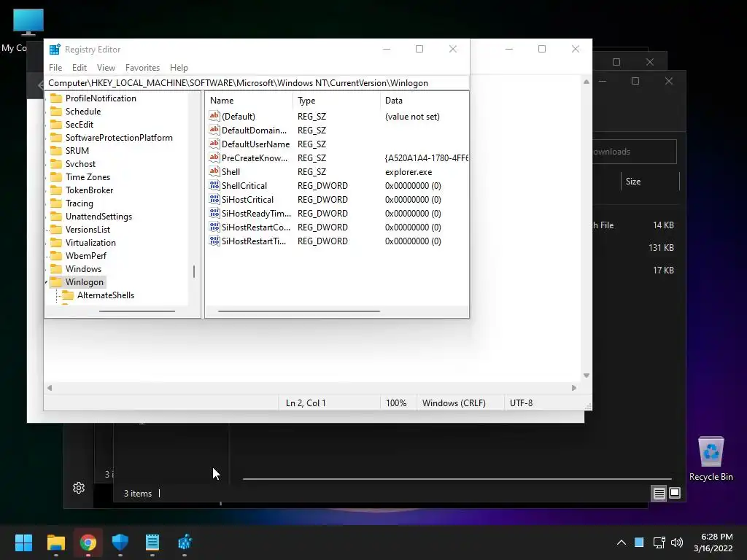Screen dimensions: 747x560
Task: Open Windows Security shield on taskbar
Action: coord(120,542)
